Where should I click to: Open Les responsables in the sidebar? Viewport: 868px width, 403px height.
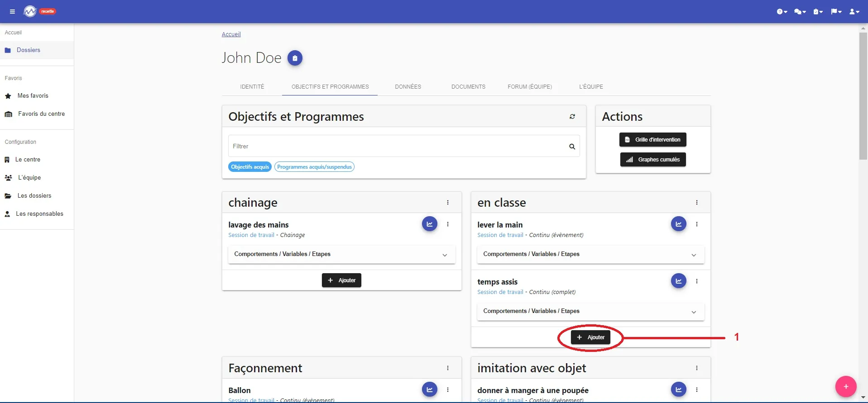click(x=37, y=214)
